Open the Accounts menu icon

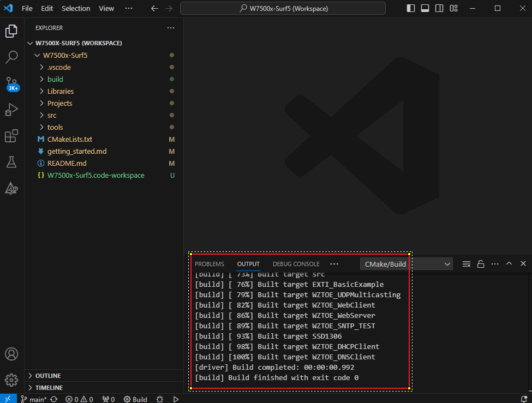coord(11,354)
